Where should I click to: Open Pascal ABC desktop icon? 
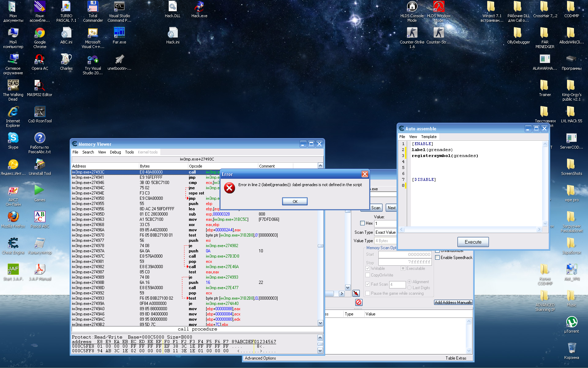point(40,219)
